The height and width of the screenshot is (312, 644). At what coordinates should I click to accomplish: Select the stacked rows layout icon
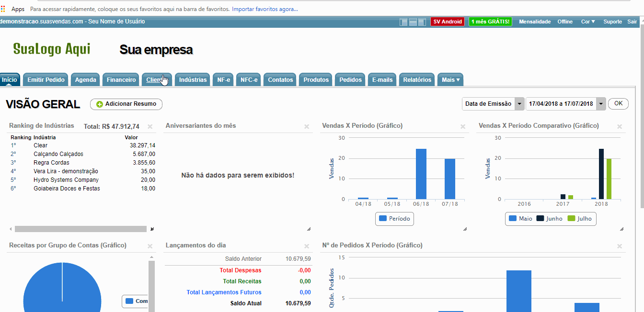pyautogui.click(x=413, y=22)
